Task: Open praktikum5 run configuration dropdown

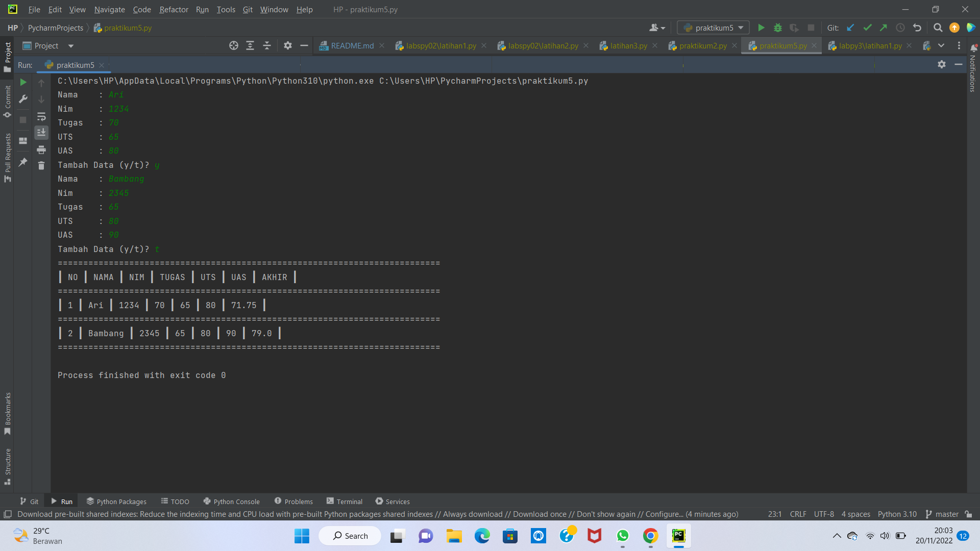Action: pyautogui.click(x=713, y=28)
